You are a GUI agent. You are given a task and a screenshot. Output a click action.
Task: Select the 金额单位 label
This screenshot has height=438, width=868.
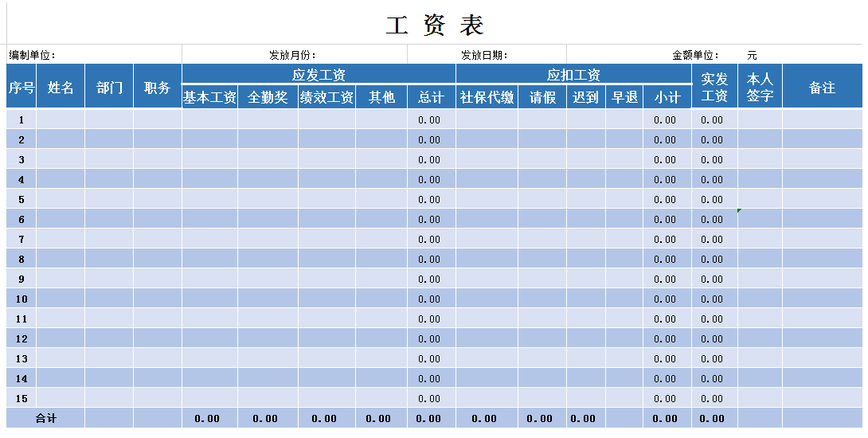pyautogui.click(x=696, y=55)
